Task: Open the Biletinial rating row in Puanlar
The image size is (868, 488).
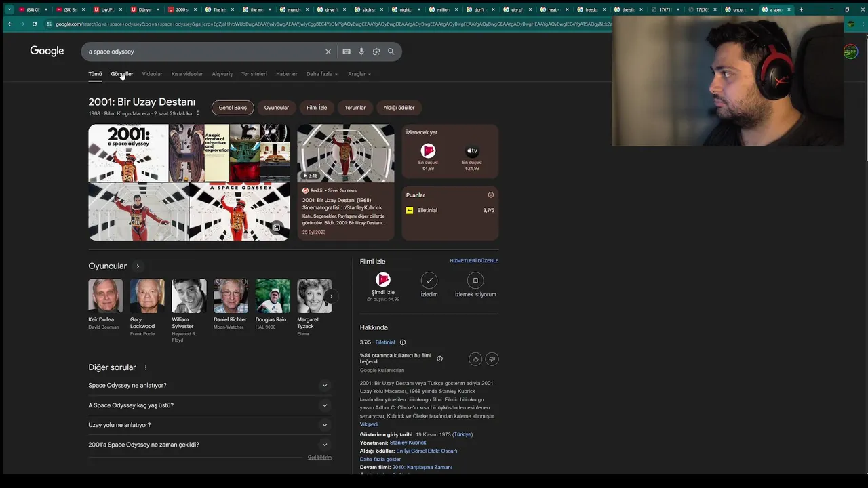Action: 450,211
